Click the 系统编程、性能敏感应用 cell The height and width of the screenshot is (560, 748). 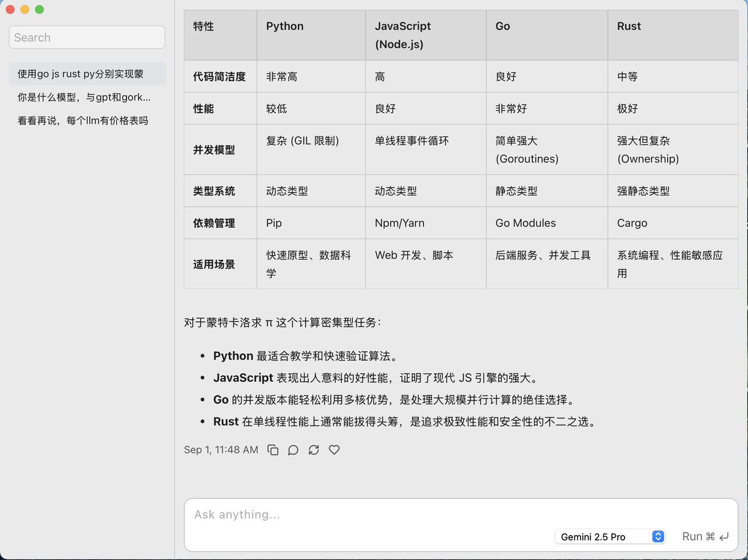673,264
